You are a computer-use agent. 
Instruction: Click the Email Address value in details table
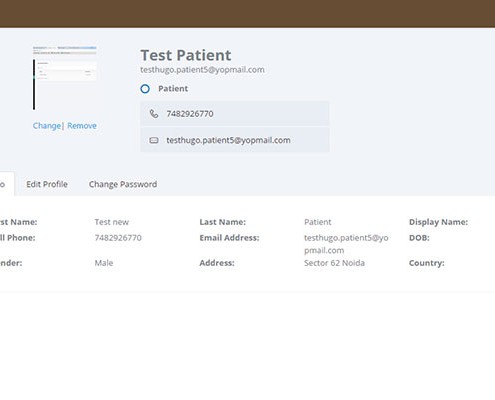[x=346, y=244]
